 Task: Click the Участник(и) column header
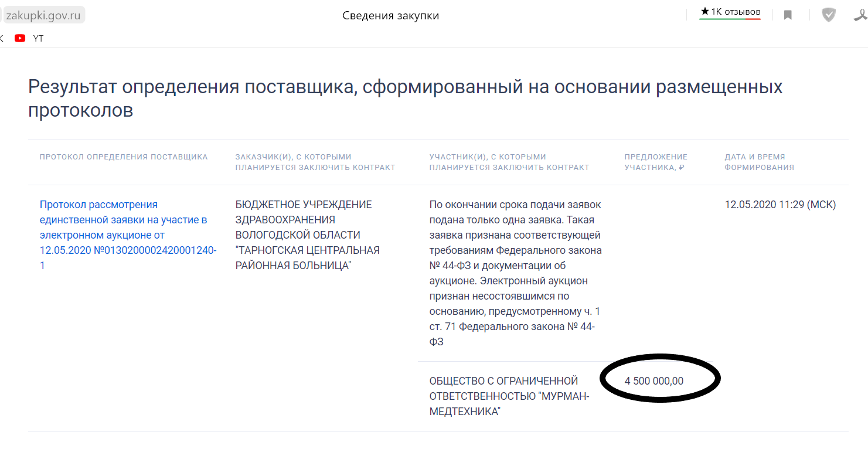click(x=509, y=162)
